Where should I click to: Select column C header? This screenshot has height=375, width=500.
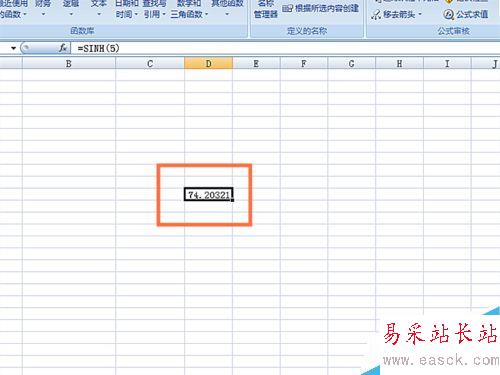point(150,63)
